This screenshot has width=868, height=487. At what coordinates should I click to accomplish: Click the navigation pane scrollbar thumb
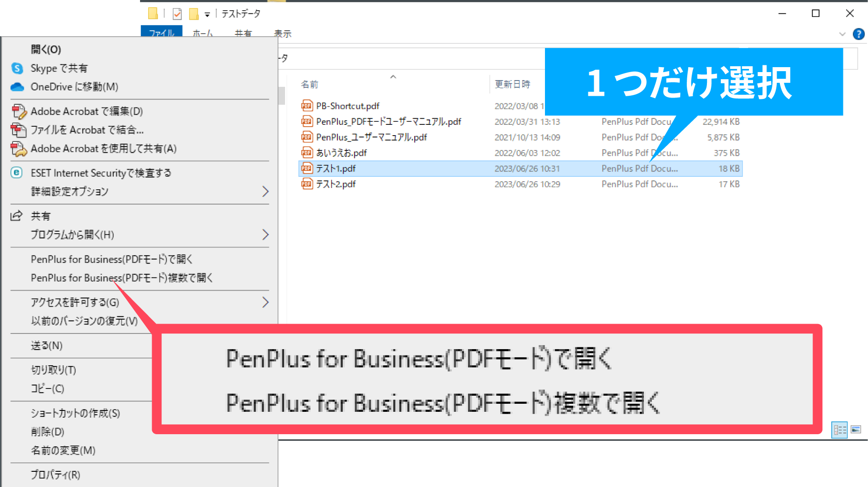281,95
